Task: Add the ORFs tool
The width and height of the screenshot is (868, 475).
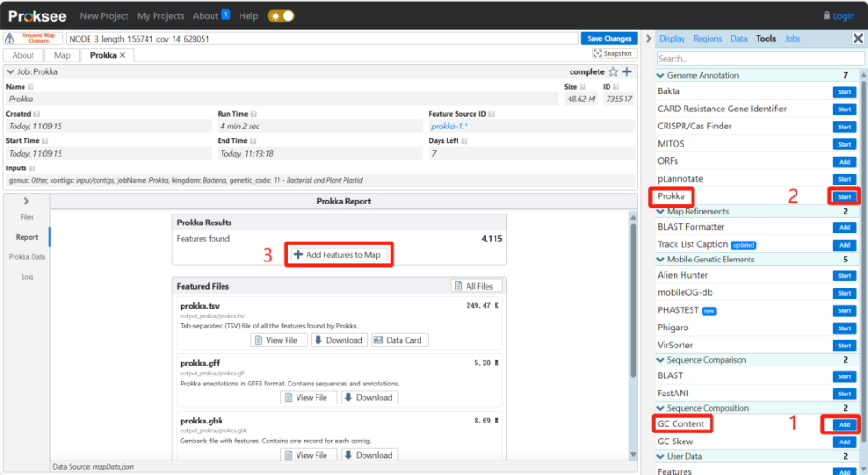Action: click(x=844, y=162)
